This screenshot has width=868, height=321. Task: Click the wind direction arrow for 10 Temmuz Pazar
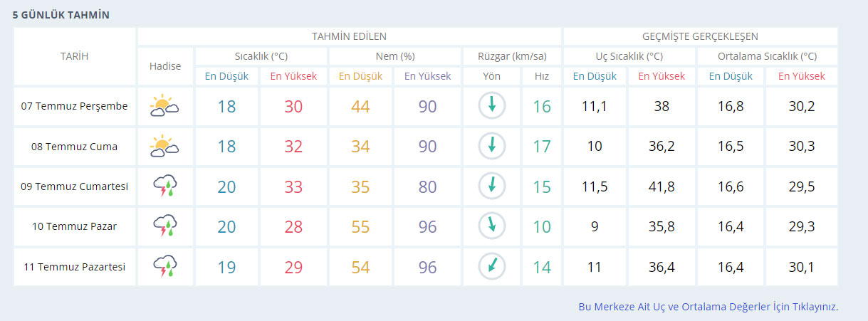point(491,226)
